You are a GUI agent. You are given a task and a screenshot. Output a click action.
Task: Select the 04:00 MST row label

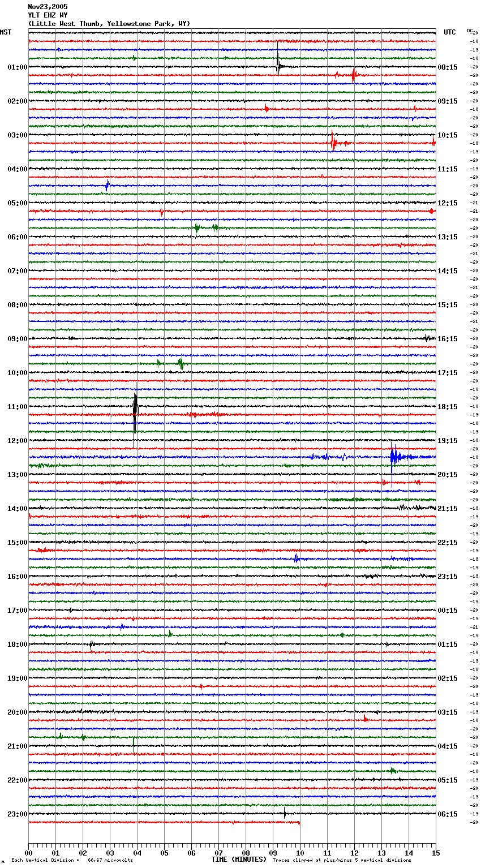click(x=18, y=169)
